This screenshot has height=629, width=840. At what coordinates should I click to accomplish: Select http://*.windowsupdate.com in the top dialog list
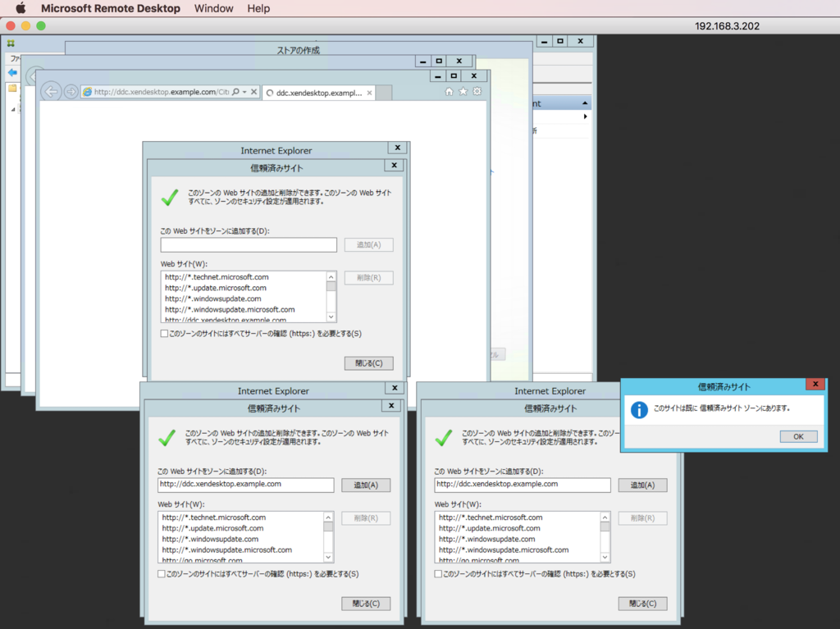(x=213, y=299)
